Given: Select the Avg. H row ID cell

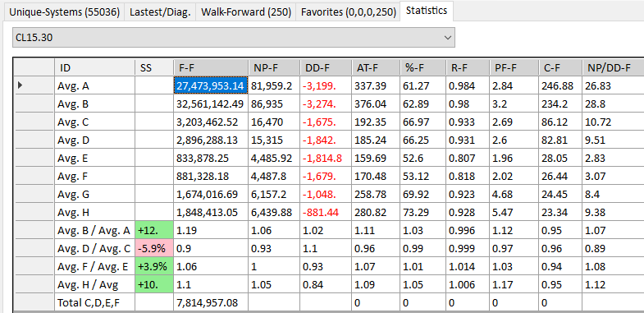Looking at the screenshot, I should tap(94, 212).
